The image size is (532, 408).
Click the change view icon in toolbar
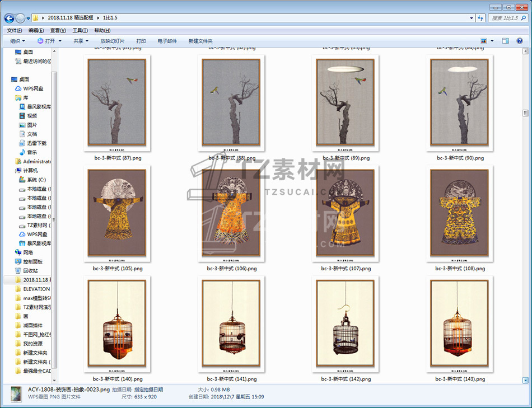coord(484,41)
